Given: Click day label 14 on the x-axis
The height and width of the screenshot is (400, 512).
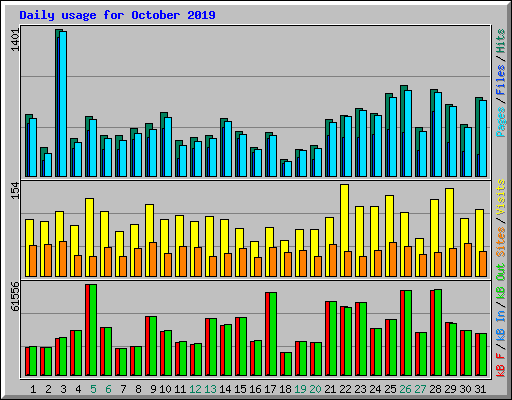Looking at the screenshot, I should 225,389.
